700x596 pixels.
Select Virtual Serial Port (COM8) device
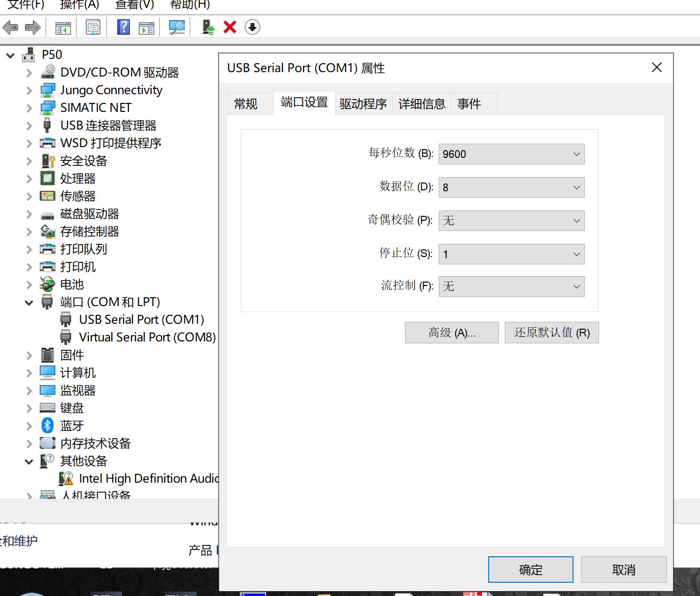point(147,337)
